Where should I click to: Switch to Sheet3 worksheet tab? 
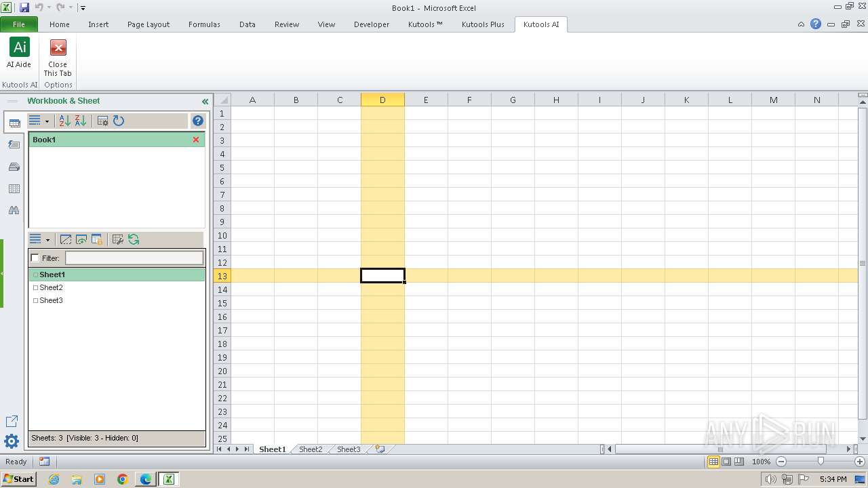pyautogui.click(x=349, y=449)
